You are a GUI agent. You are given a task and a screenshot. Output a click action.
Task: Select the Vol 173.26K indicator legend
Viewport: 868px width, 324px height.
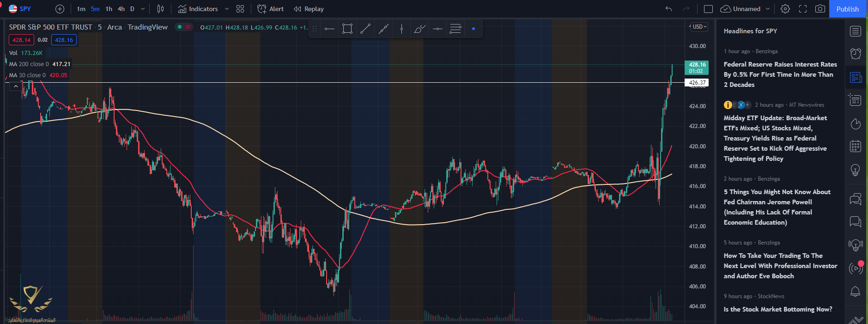pos(26,53)
